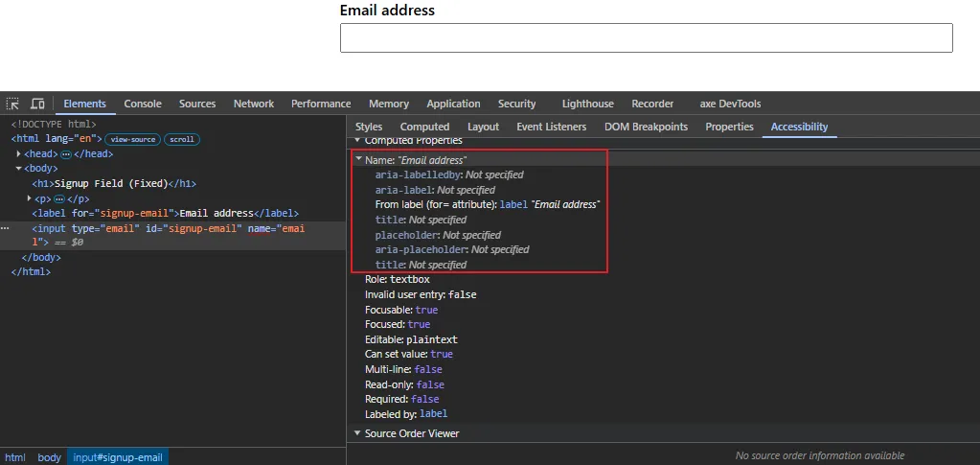Click html in the breadcrumb bar
The width and height of the screenshot is (980, 465).
click(15, 457)
